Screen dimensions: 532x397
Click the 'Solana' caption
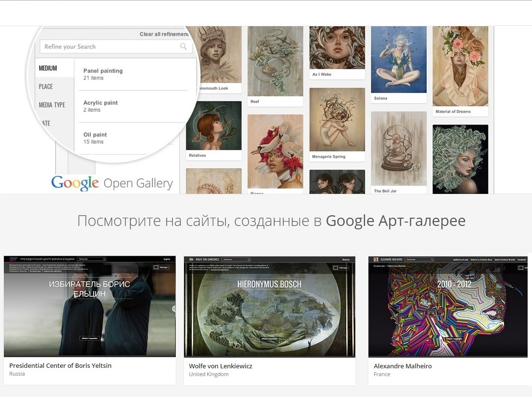pos(381,98)
